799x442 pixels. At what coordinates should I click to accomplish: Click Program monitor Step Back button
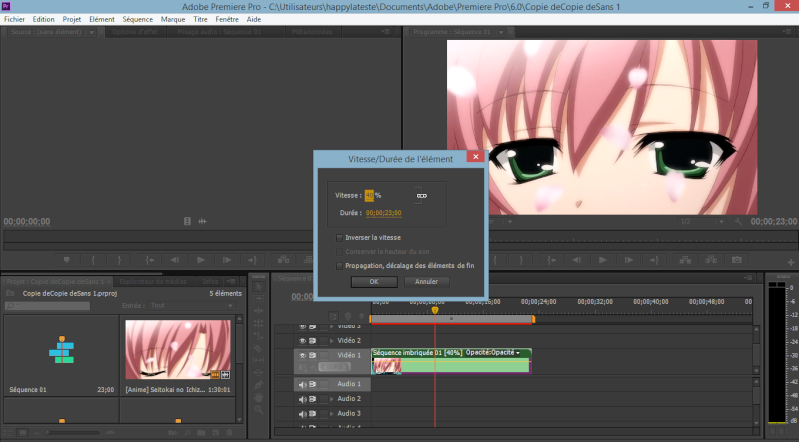[x=577, y=260]
